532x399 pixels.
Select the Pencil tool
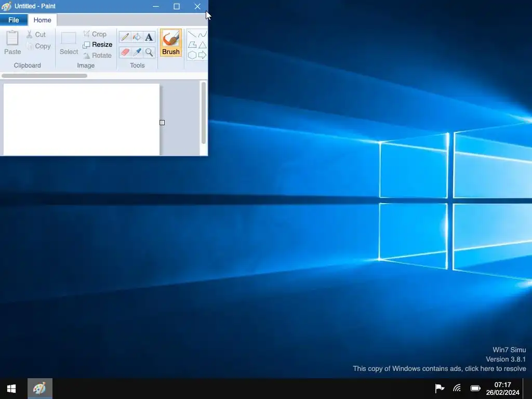tap(125, 37)
